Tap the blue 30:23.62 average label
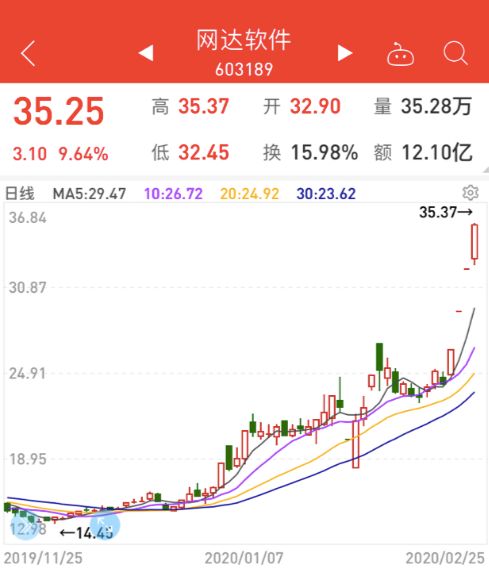The width and height of the screenshot is (489, 568). click(x=326, y=194)
